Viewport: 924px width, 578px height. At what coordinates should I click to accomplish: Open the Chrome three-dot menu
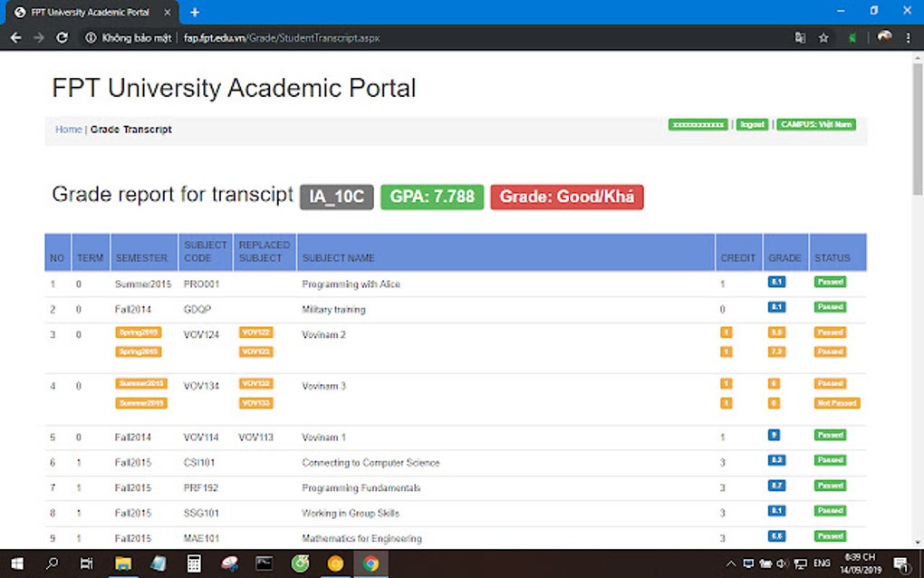click(909, 37)
